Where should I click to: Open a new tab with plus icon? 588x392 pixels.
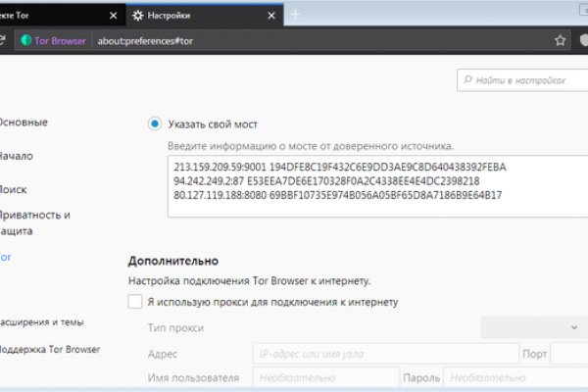(295, 15)
